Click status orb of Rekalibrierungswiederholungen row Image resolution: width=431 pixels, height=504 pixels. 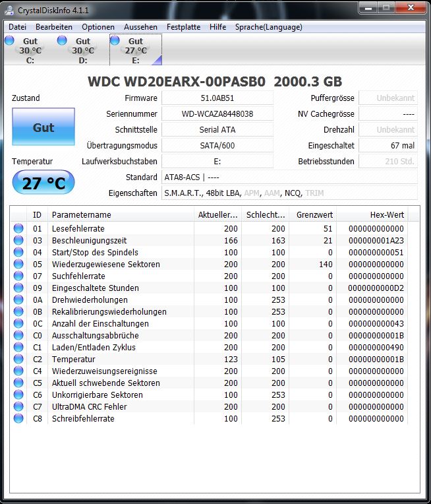coord(18,311)
